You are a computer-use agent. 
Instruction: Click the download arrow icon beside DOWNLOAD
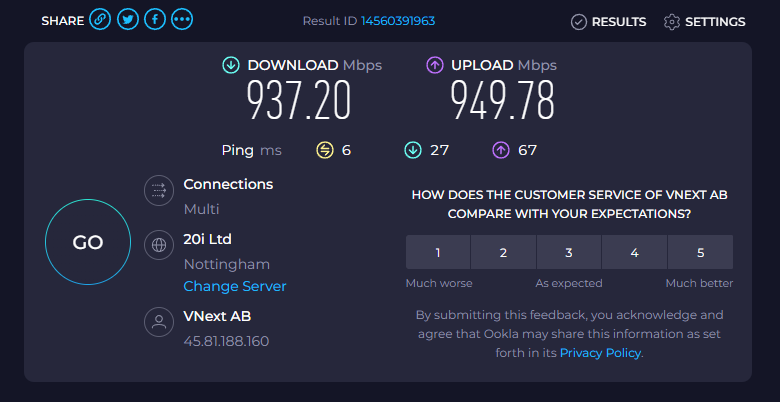click(231, 65)
